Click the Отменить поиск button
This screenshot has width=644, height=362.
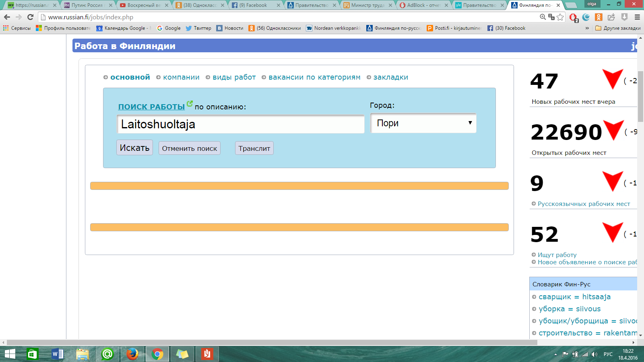[189, 148]
